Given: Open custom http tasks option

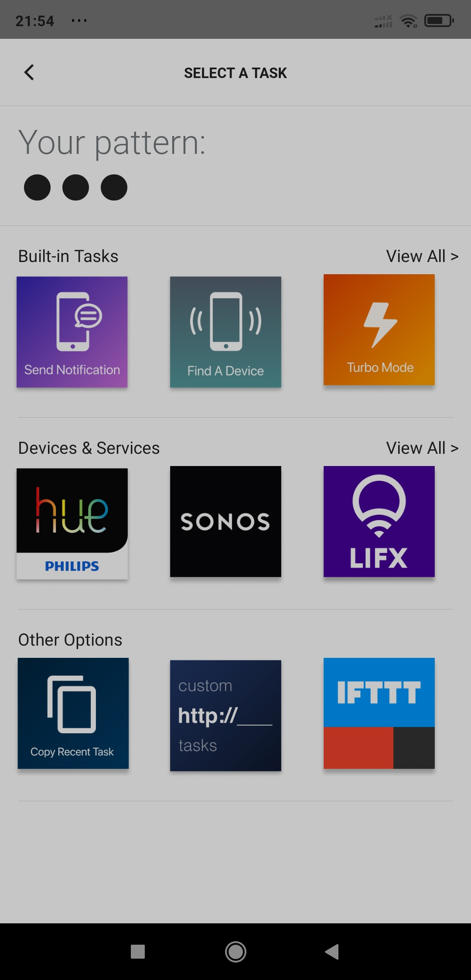Looking at the screenshot, I should click(x=225, y=715).
